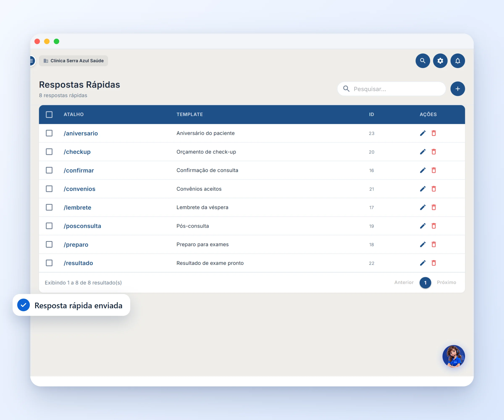Screen dimensions: 504x420
Task: Delete the /lembrete quick reply
Action: 434,207
